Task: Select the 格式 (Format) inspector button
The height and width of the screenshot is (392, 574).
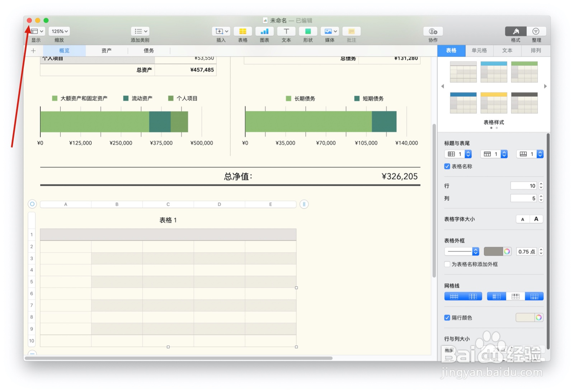Action: 516,32
